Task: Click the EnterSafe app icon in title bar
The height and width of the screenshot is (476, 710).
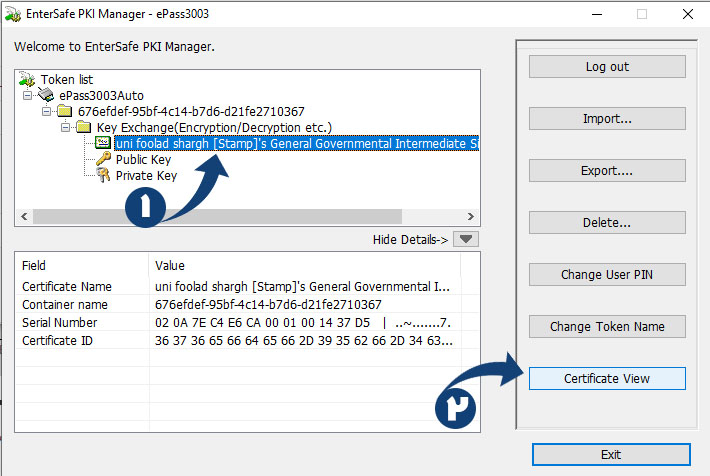Action: click(x=15, y=15)
